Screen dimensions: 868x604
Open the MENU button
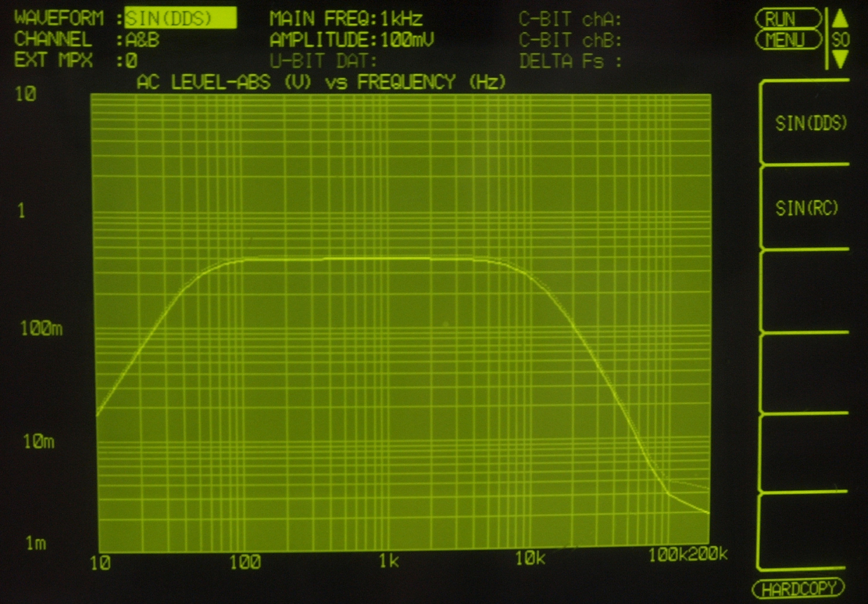pos(787,40)
